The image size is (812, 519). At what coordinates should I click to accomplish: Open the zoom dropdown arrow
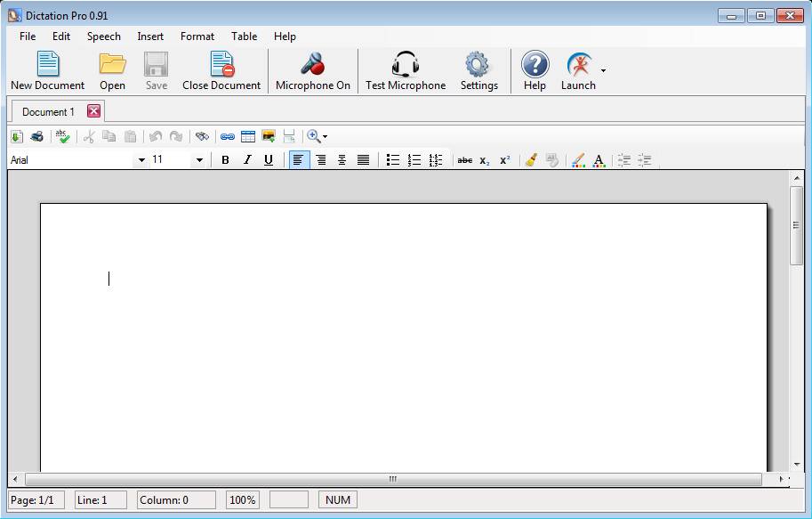325,137
